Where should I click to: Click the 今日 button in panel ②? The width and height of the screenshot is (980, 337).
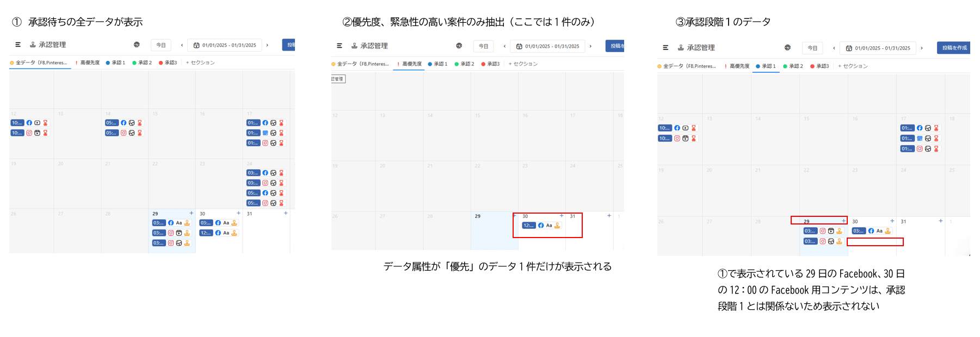(483, 46)
